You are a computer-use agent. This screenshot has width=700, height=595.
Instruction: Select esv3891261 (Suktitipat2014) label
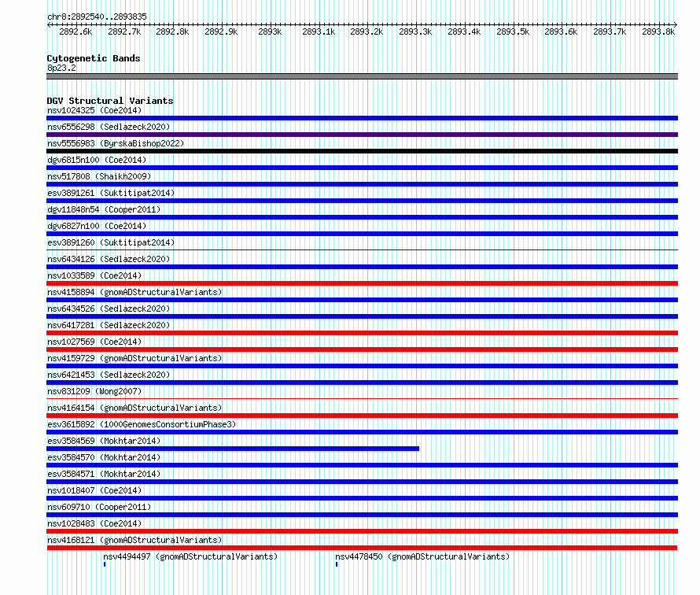tap(111, 193)
